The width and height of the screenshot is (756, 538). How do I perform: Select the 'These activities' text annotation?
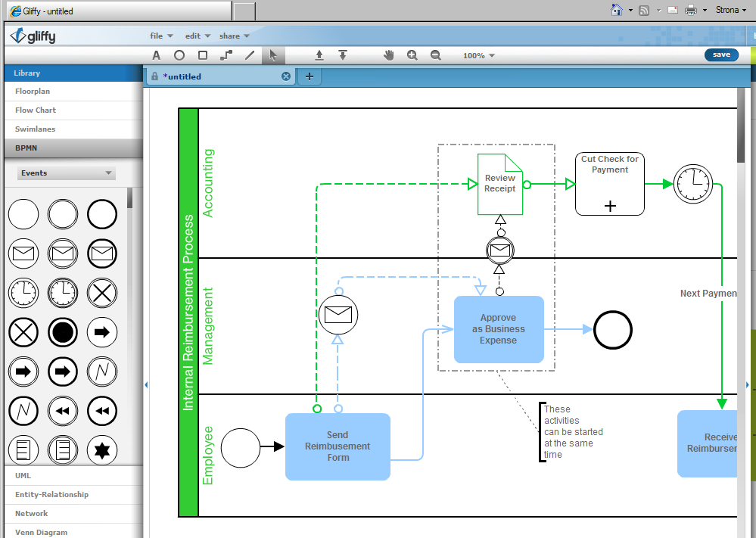[572, 432]
